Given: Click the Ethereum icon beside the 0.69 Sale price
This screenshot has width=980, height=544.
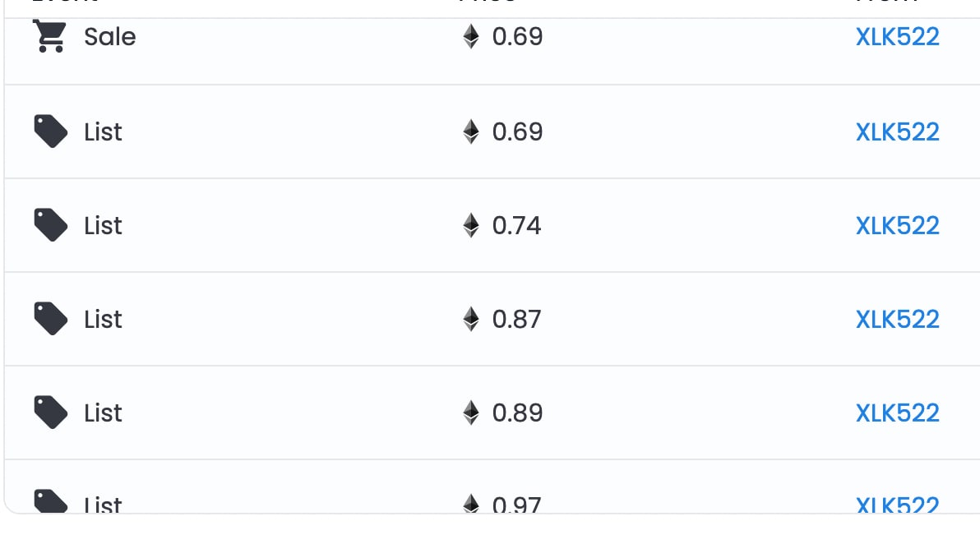Looking at the screenshot, I should coord(471,36).
